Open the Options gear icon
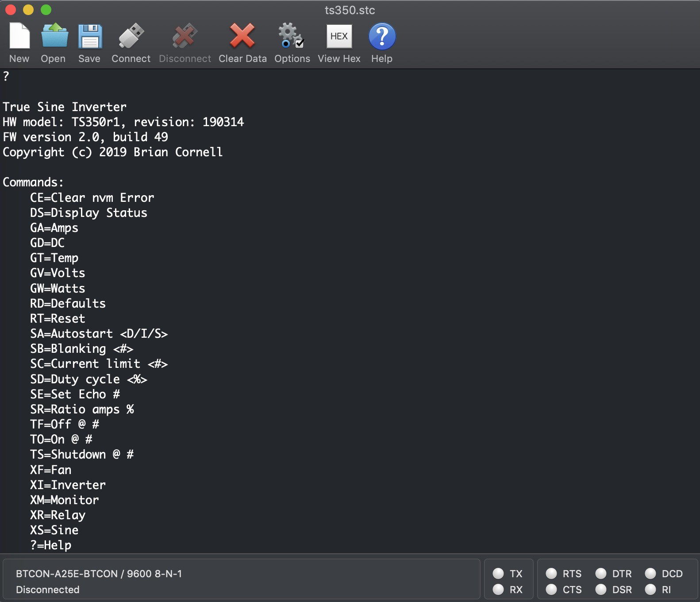This screenshot has height=602, width=700. pos(292,36)
